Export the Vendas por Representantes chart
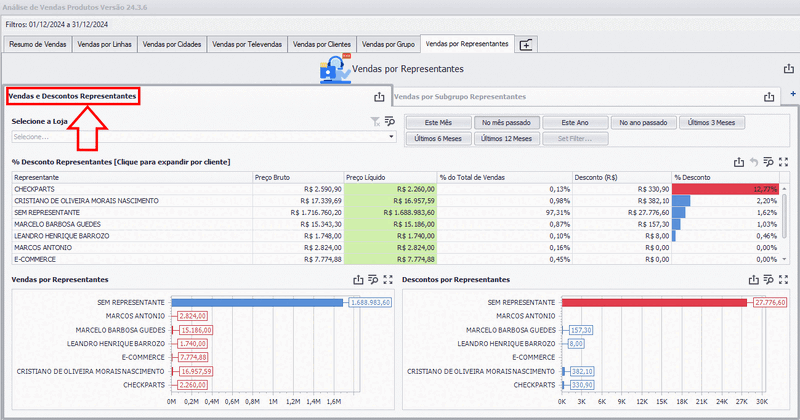Screen dimensions: 800x420 [358, 280]
